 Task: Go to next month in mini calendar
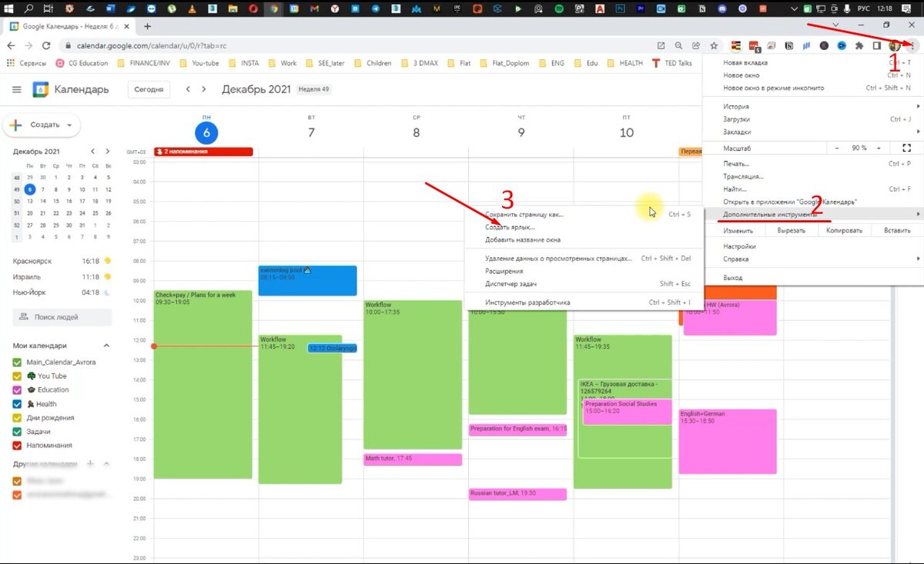pos(108,152)
